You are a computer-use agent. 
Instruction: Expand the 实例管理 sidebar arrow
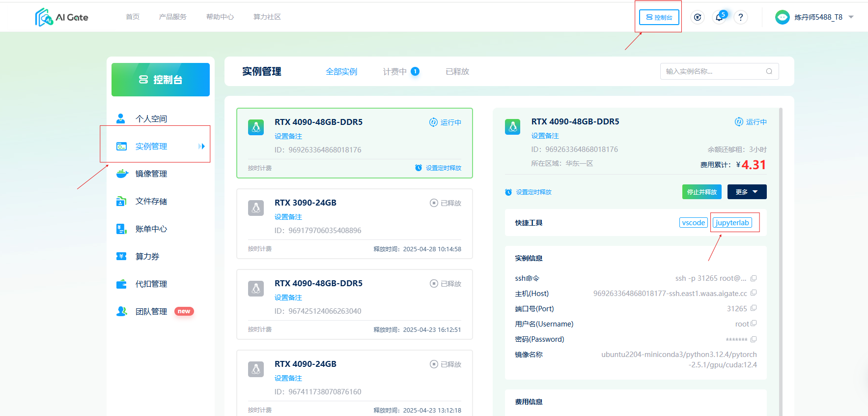[x=201, y=146]
